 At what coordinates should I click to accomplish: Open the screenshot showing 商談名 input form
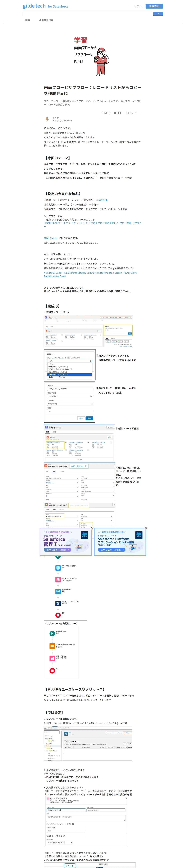[x=70, y=402]
